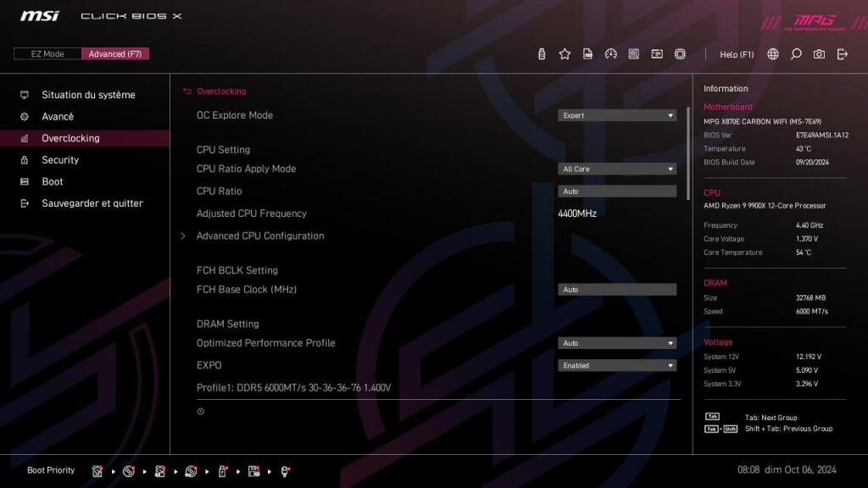The width and height of the screenshot is (868, 488).
Task: Open the Hardware Monitor gauge icon
Action: pyautogui.click(x=611, y=53)
